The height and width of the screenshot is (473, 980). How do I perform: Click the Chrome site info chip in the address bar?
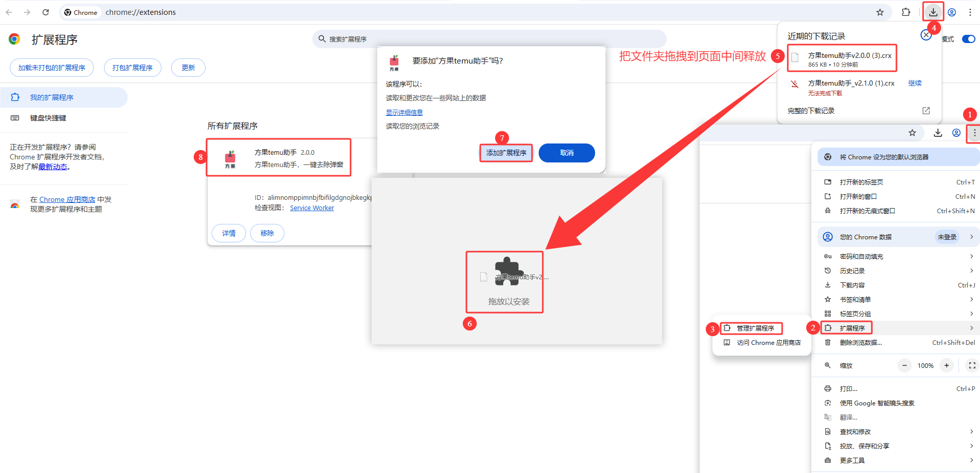[x=80, y=12]
